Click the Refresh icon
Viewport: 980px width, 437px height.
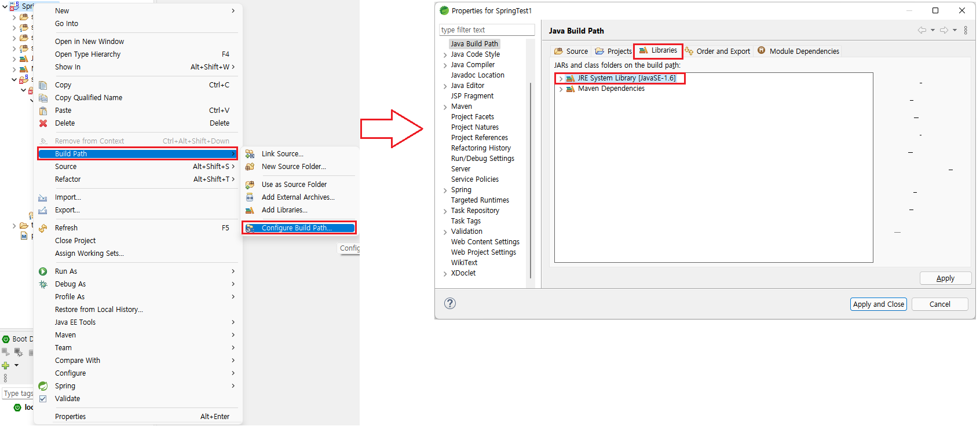click(x=43, y=228)
